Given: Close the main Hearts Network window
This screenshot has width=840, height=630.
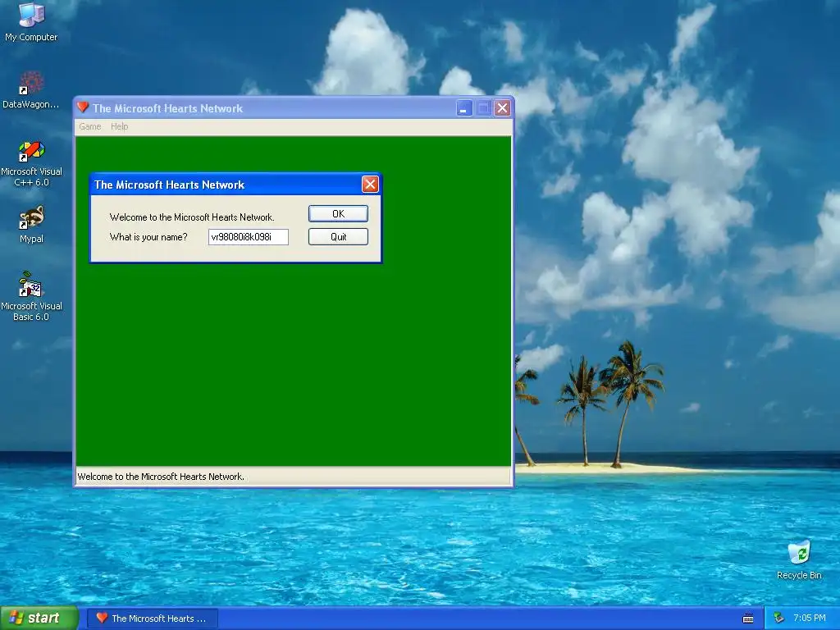Looking at the screenshot, I should click(x=502, y=108).
